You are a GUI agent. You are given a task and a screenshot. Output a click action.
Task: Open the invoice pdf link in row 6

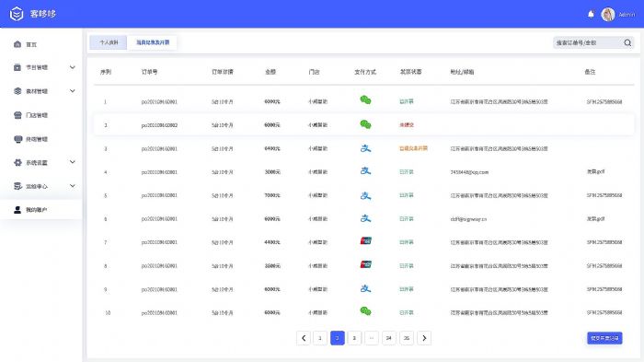point(595,219)
